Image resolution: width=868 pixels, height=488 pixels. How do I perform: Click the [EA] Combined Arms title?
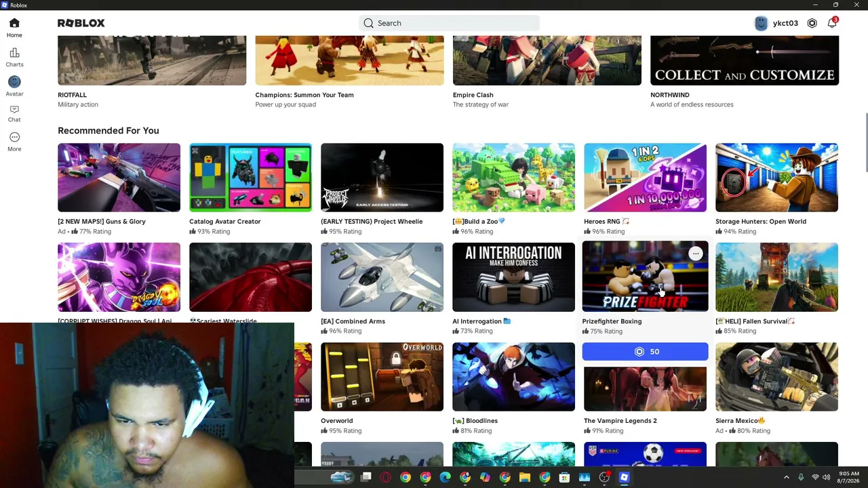coord(353,321)
